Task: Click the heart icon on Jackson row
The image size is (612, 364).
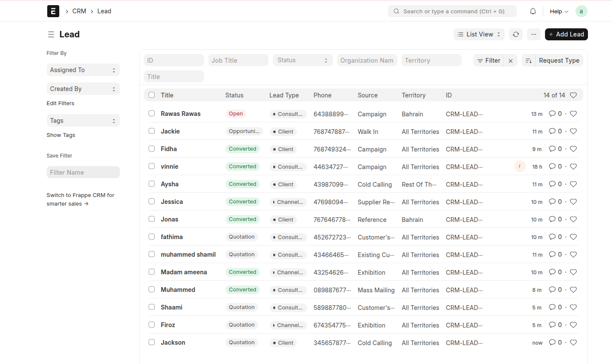Action: [x=573, y=343]
